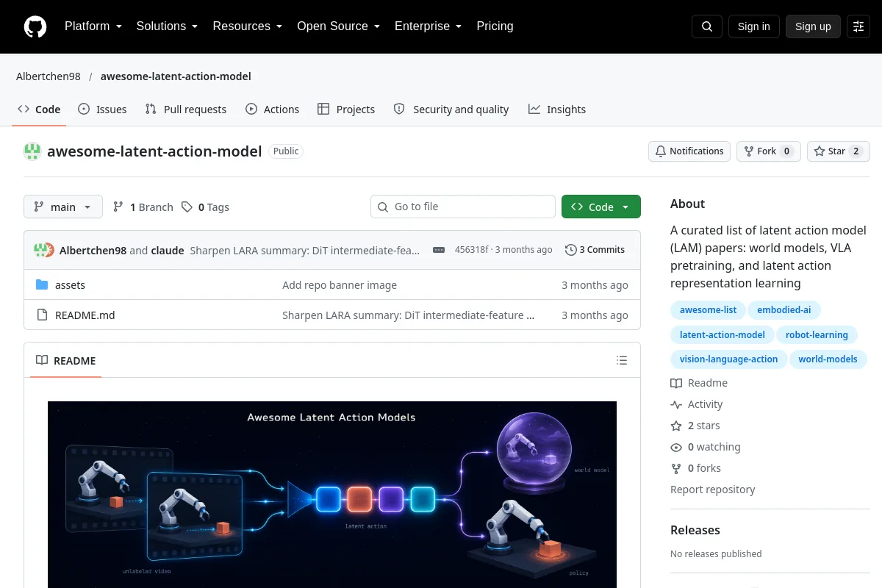View the 2 stars link
This screenshot has width=882, height=588.
pos(695,426)
